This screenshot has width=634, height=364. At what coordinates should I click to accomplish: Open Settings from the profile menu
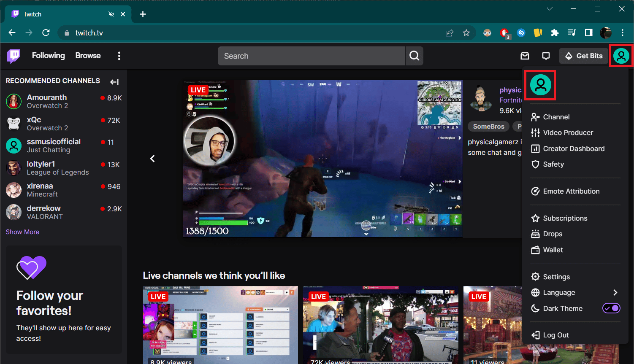575,277
